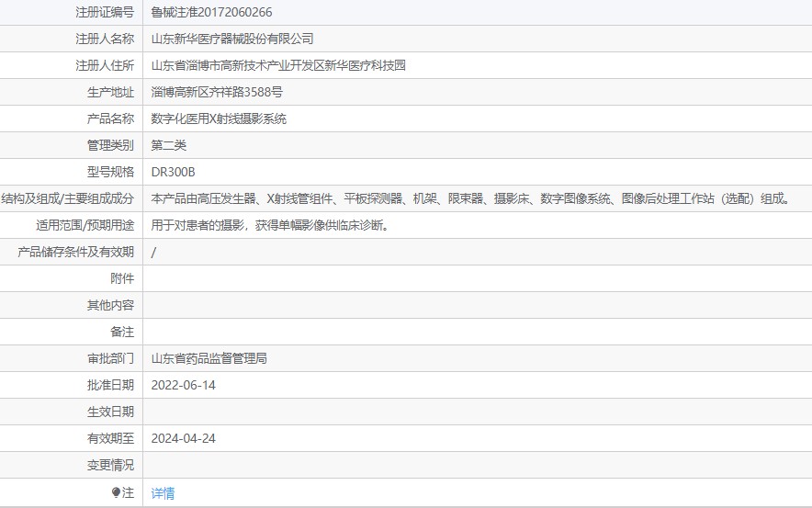Click the 有效期至 label
The height and width of the screenshot is (508, 812).
pyautogui.click(x=110, y=438)
